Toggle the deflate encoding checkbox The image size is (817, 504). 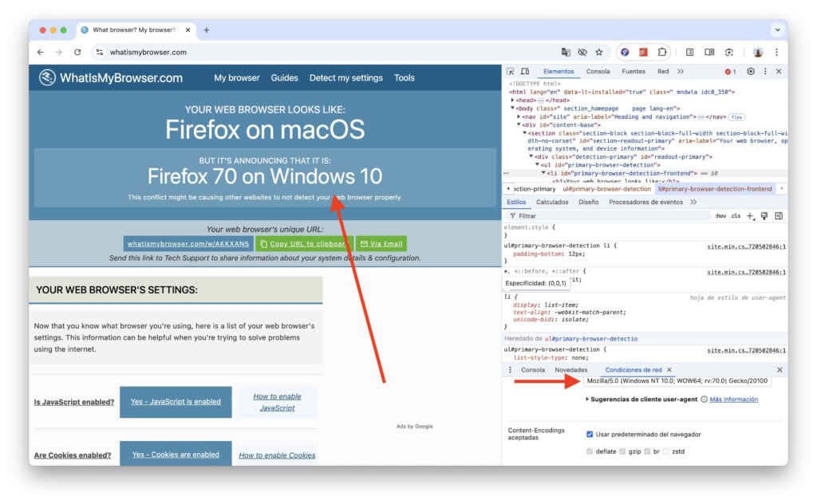pyautogui.click(x=590, y=451)
